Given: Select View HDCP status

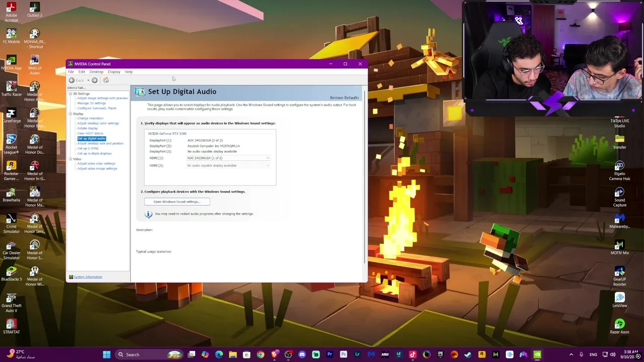Looking at the screenshot, I should click(x=90, y=133).
